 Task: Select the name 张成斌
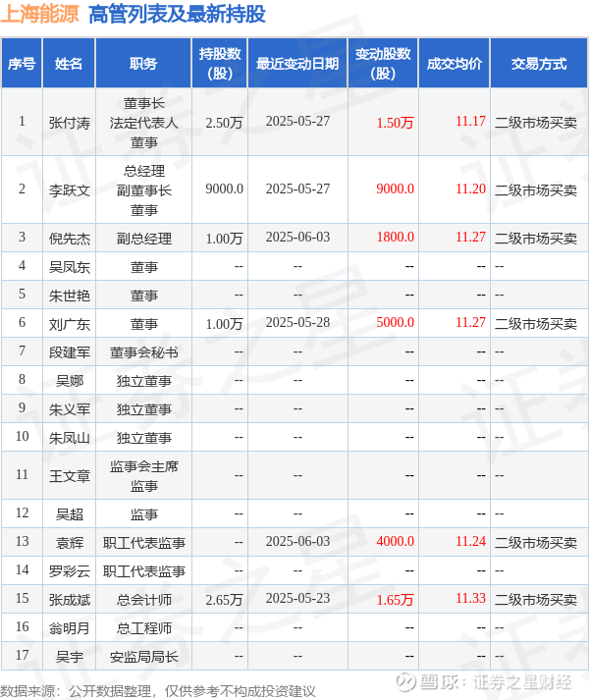coord(70,600)
